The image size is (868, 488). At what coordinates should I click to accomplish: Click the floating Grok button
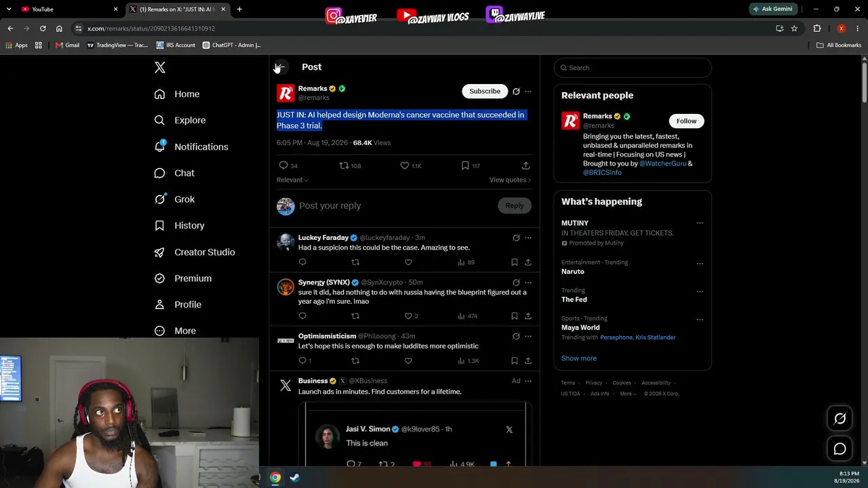click(840, 419)
